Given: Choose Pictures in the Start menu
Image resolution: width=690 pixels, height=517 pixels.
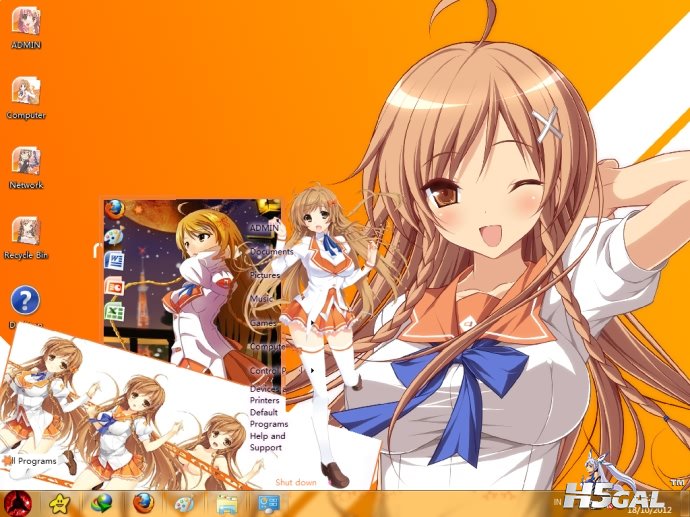Looking at the screenshot, I should [x=265, y=275].
